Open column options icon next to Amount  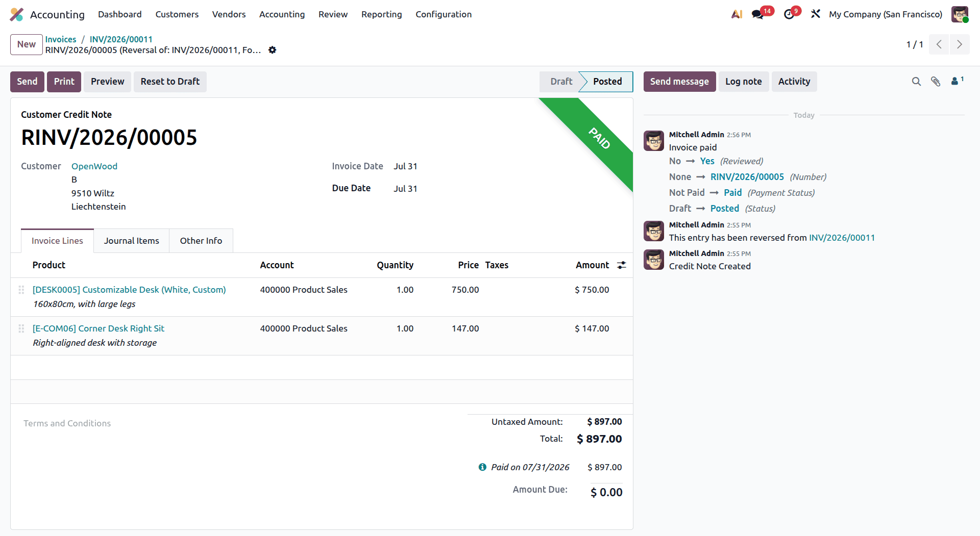click(x=622, y=265)
